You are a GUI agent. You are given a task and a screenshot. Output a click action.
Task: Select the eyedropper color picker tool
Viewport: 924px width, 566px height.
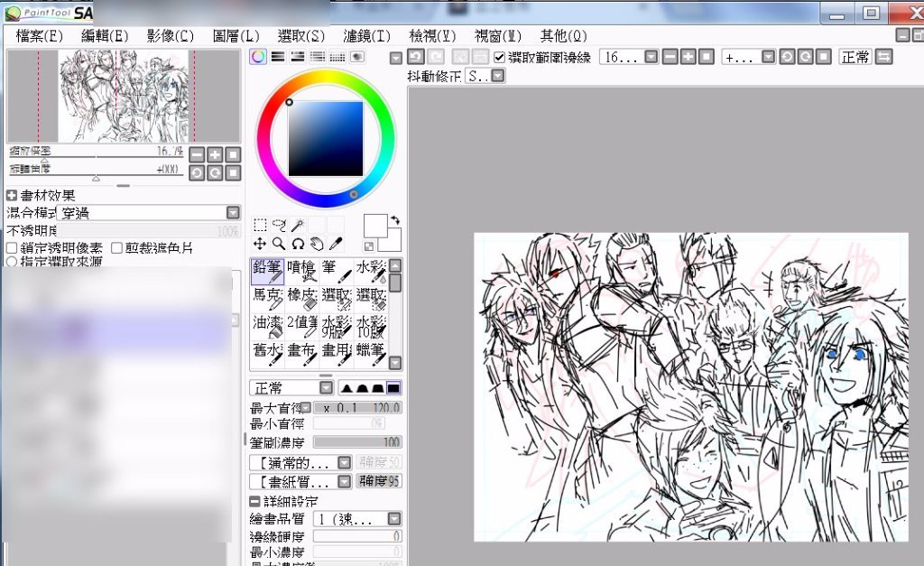pyautogui.click(x=336, y=244)
